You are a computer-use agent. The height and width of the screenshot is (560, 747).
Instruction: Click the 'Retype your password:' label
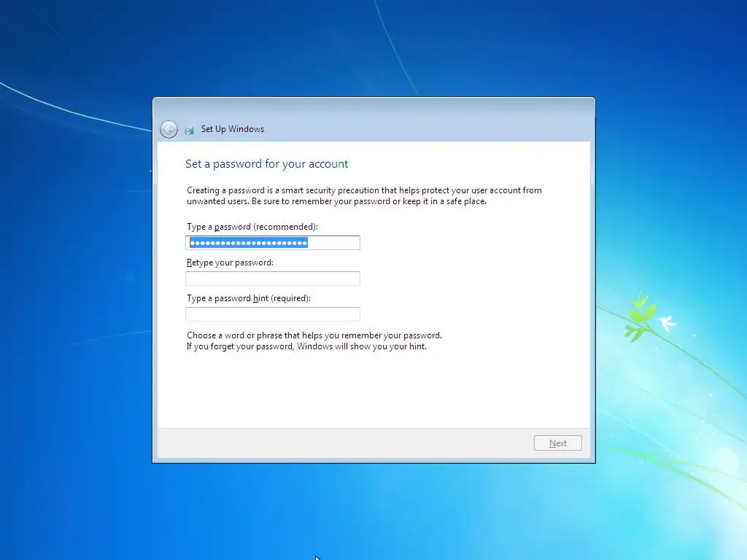tap(230, 262)
